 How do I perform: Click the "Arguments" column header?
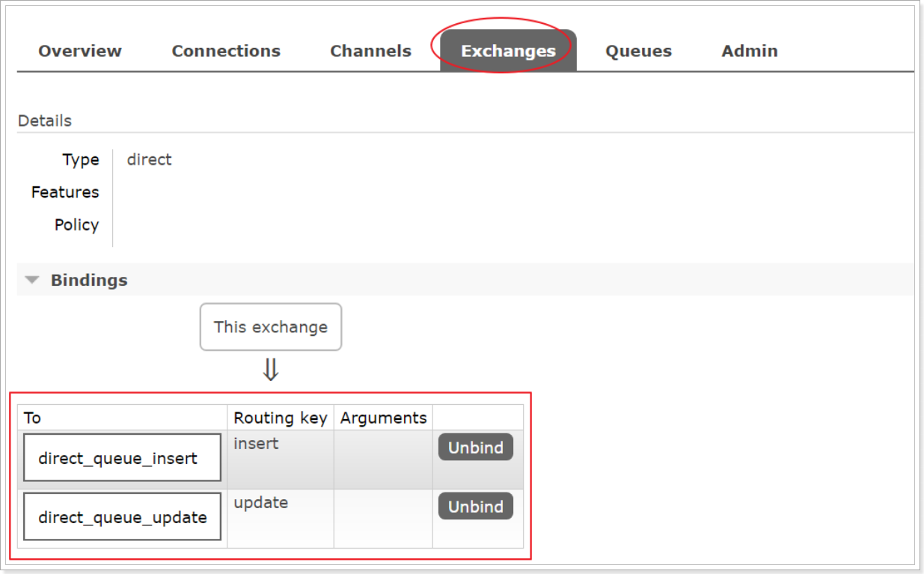[x=383, y=418]
